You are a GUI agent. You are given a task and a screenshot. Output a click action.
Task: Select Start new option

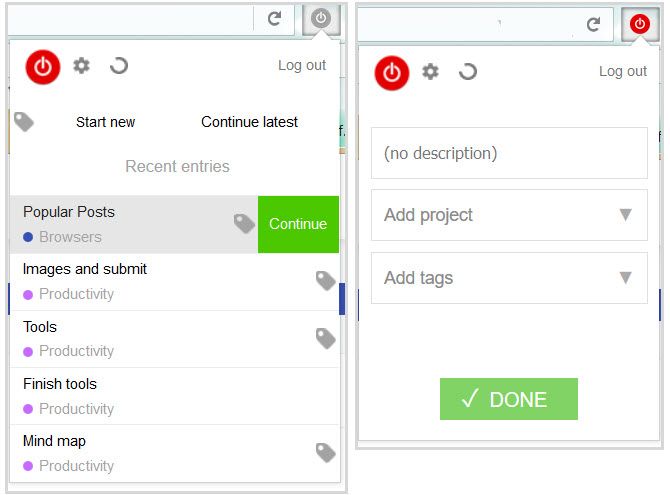105,122
